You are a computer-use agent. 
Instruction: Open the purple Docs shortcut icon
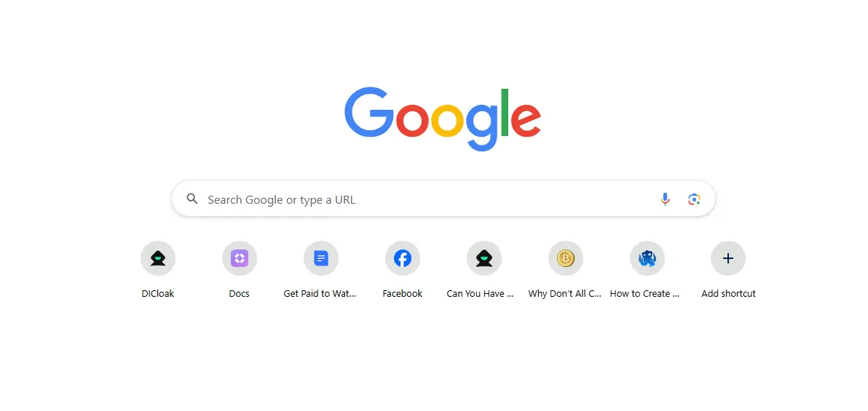tap(239, 258)
